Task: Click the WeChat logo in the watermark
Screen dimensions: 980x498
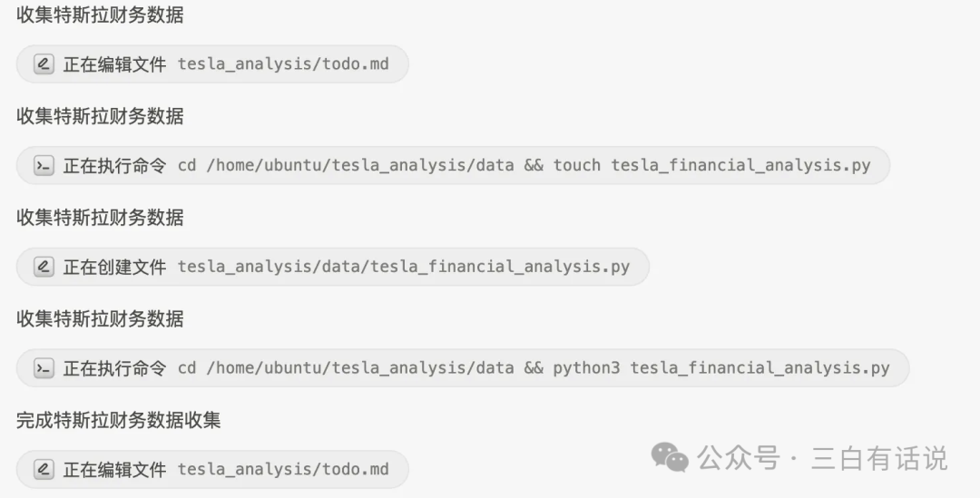Action: pos(671,459)
